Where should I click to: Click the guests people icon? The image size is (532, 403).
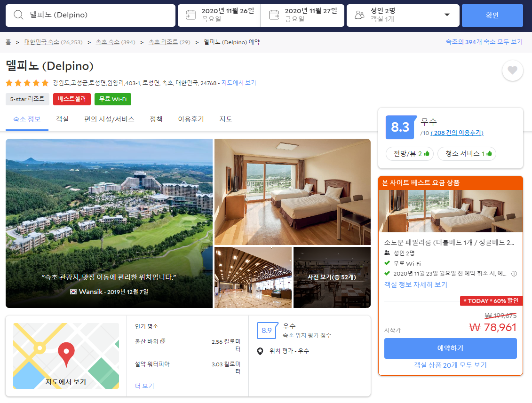pos(360,15)
